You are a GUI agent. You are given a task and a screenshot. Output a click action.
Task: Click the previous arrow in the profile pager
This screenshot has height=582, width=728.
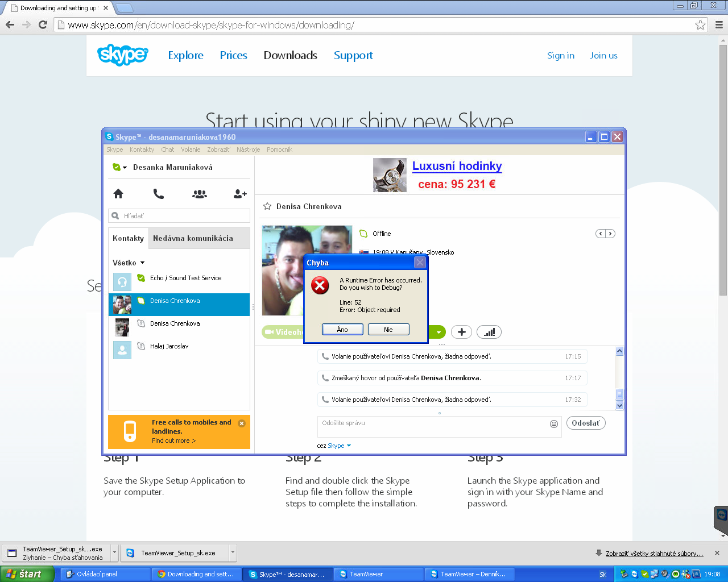pyautogui.click(x=601, y=234)
